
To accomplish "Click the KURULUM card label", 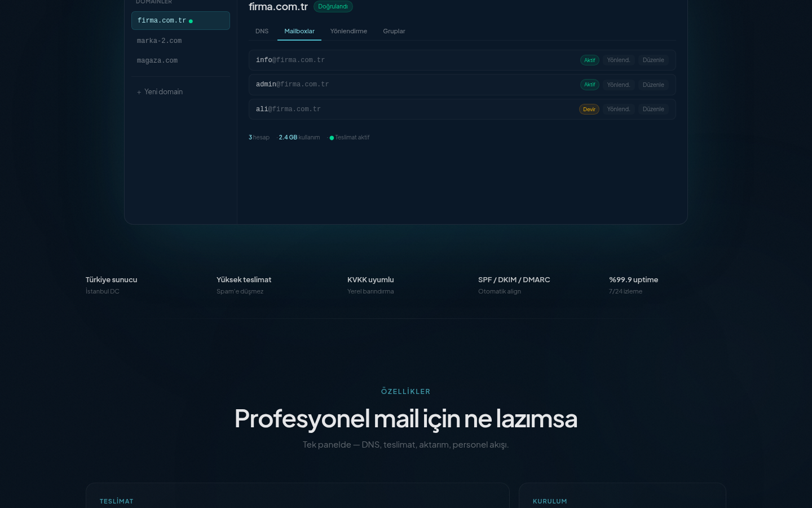I will [550, 501].
